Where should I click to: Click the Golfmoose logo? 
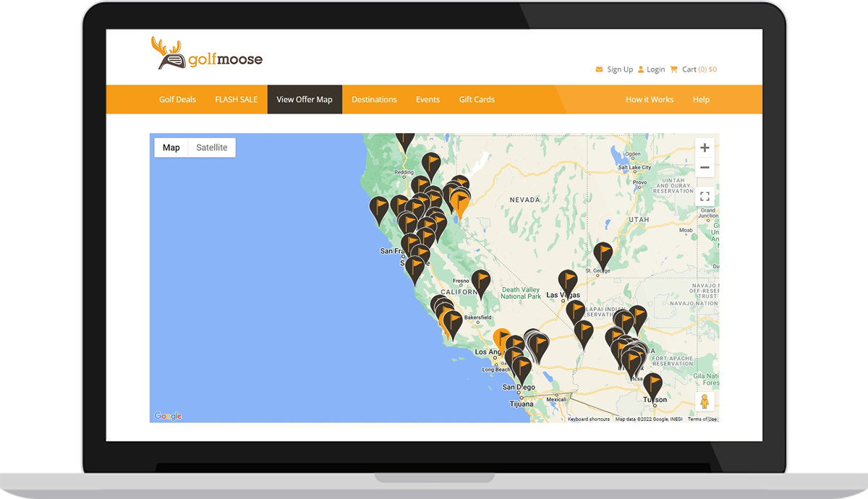point(207,55)
